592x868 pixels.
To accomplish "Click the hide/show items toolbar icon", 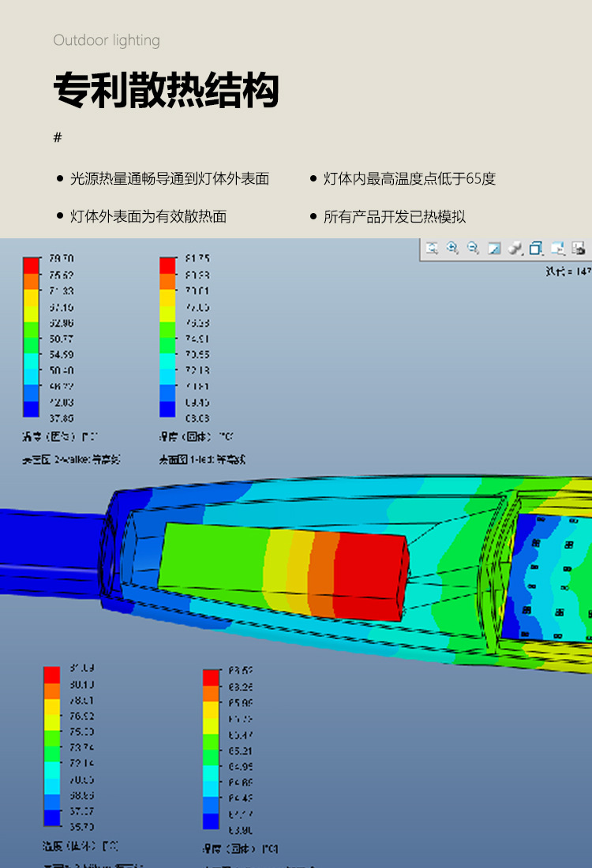I will click(x=557, y=248).
